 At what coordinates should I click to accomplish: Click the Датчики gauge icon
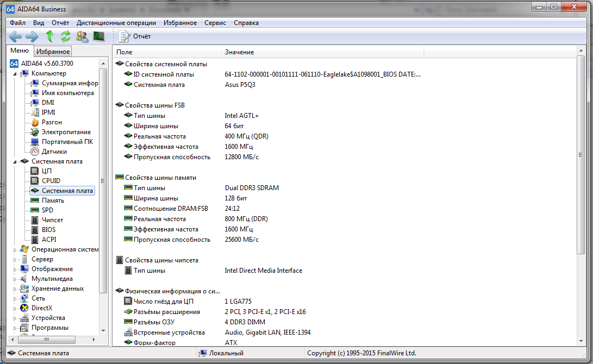click(35, 152)
